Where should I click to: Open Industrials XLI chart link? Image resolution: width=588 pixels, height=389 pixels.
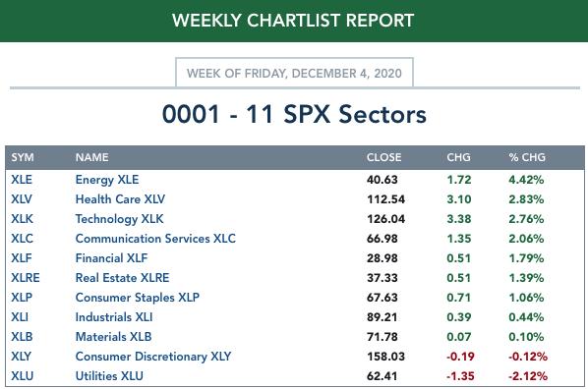(x=114, y=317)
